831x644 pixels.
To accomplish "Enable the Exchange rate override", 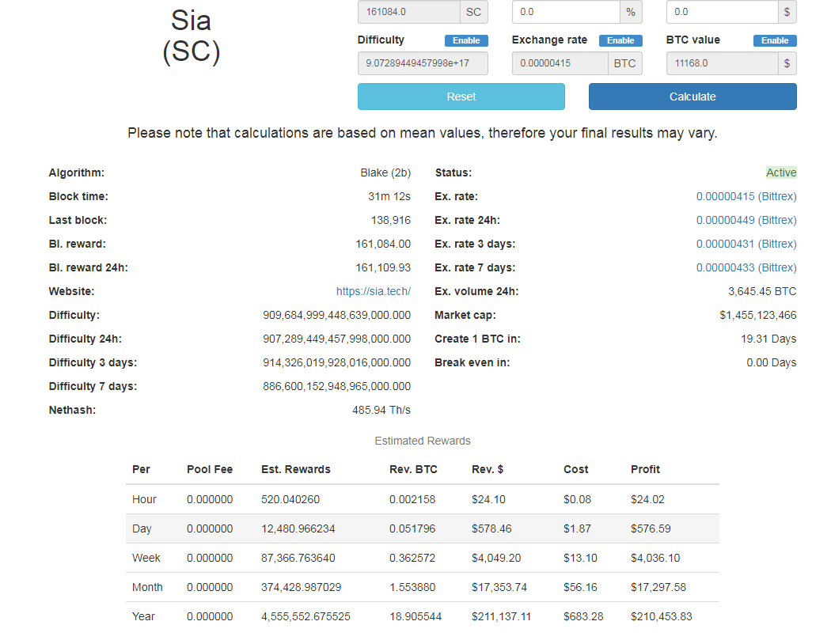I will click(x=620, y=40).
